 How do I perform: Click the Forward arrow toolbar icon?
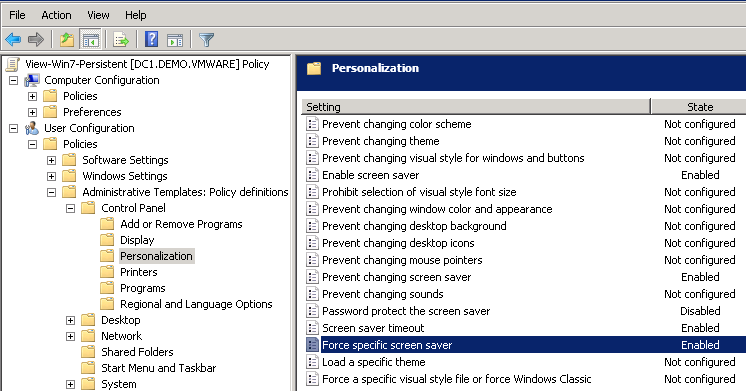[36, 39]
